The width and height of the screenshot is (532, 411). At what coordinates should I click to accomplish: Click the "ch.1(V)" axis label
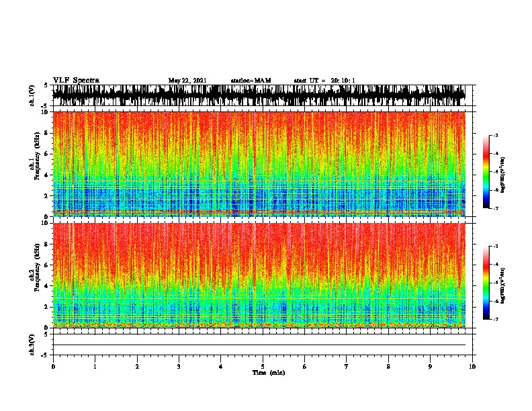pos(32,95)
